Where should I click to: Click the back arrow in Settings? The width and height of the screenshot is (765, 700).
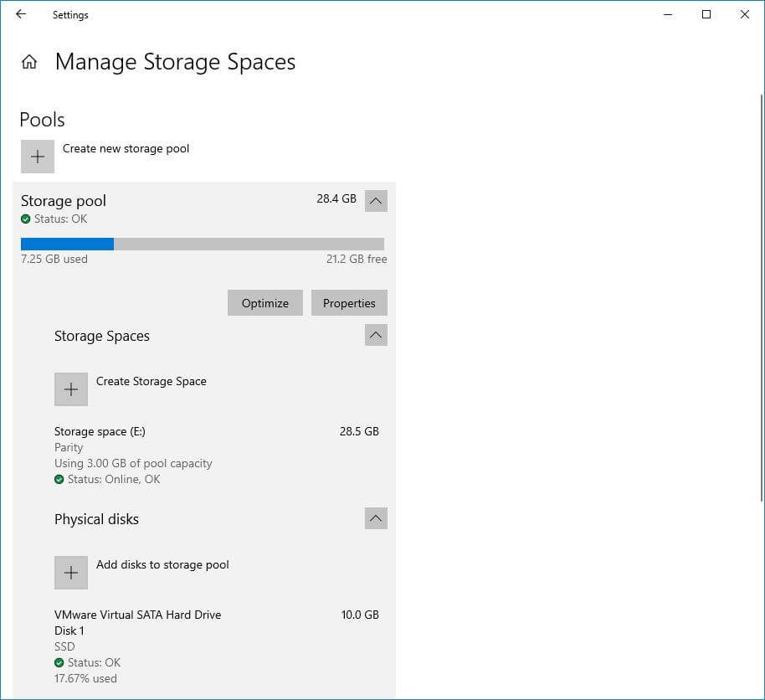pyautogui.click(x=20, y=14)
